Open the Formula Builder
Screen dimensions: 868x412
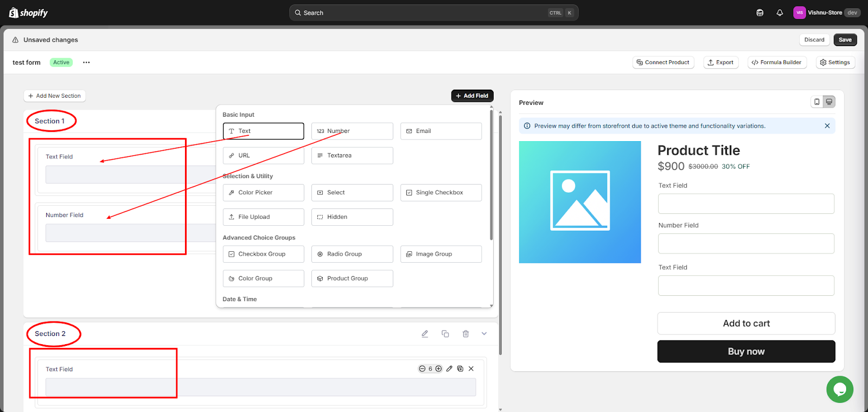[x=777, y=62]
